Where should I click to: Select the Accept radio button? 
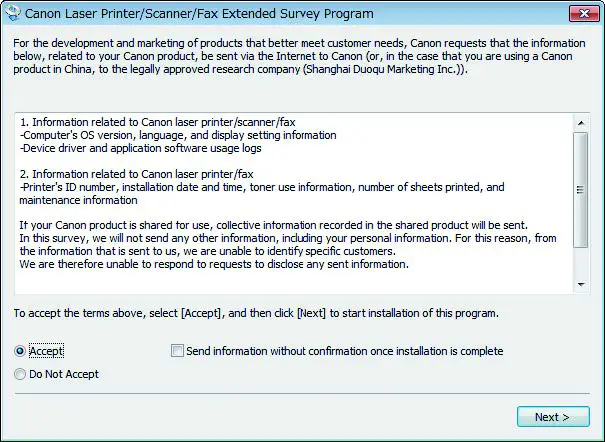click(20, 352)
